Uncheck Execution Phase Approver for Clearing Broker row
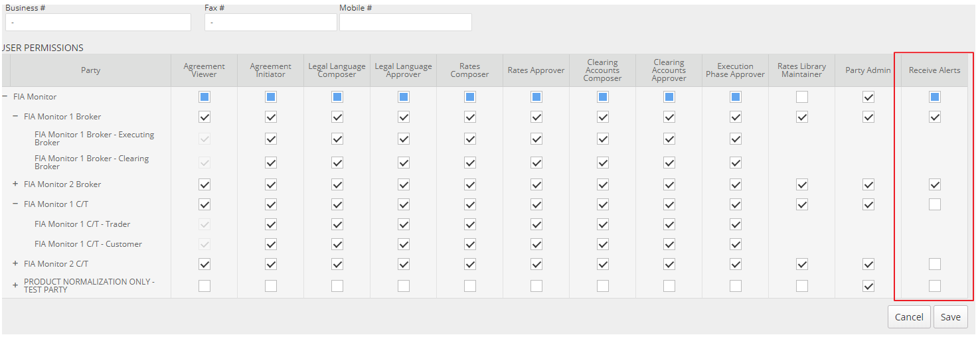This screenshot has height=341, width=980. point(736,163)
